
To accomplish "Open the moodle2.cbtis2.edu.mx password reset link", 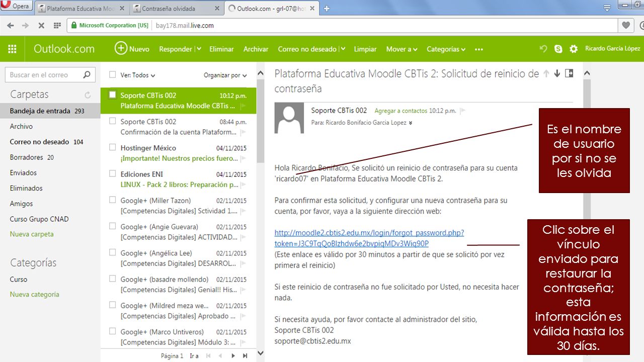I will coord(369,238).
